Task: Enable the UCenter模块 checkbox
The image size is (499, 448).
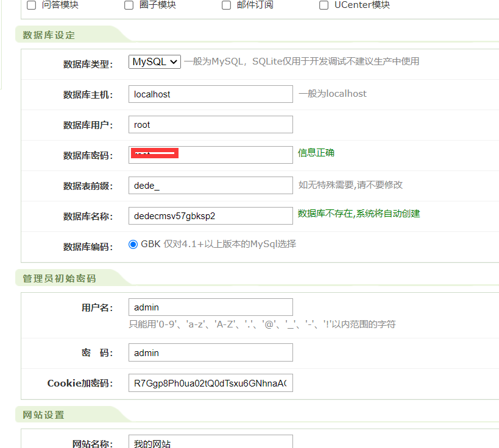Action: coord(324,5)
